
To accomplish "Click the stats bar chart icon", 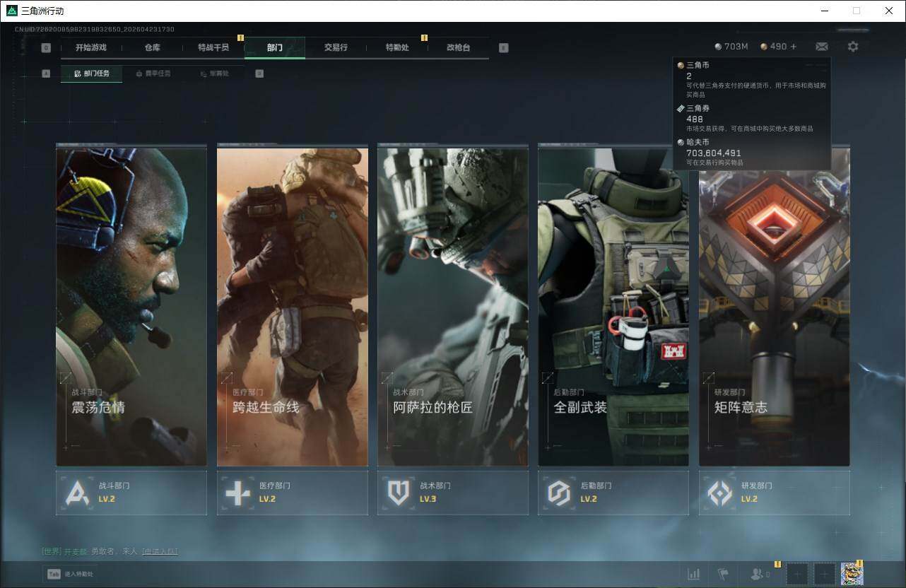I will 693,574.
